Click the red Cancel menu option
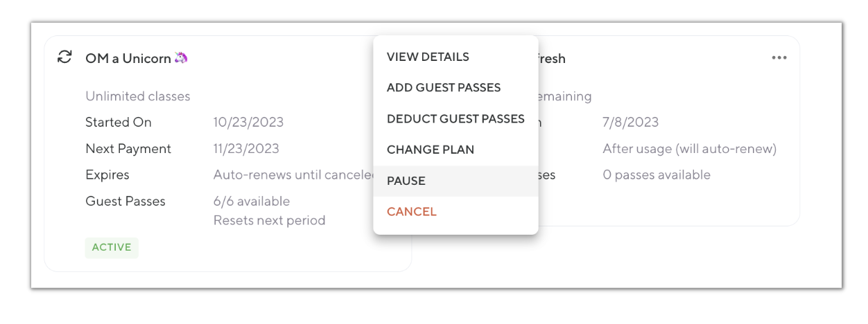The height and width of the screenshot is (324, 868). pos(412,212)
